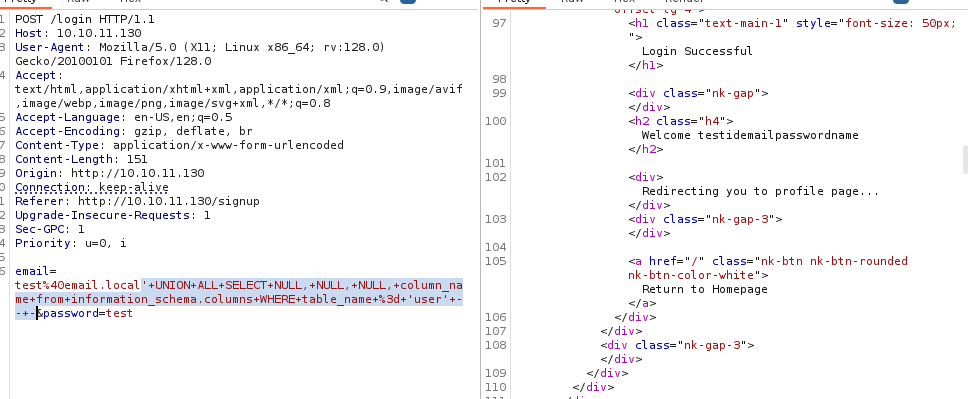Click the response pane vertical scrollbar thumb

pyautogui.click(x=965, y=159)
